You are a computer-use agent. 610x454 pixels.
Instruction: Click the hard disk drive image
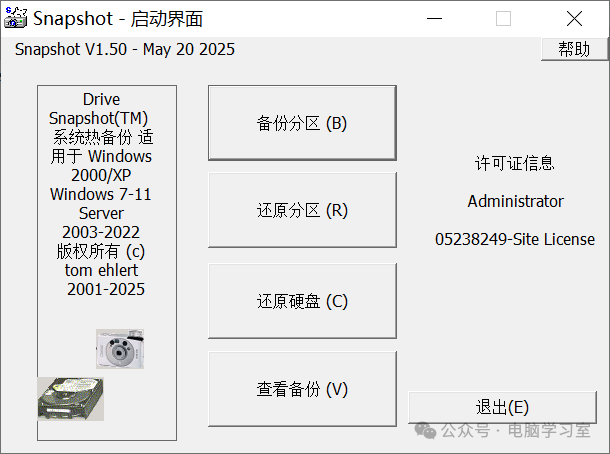click(x=70, y=398)
